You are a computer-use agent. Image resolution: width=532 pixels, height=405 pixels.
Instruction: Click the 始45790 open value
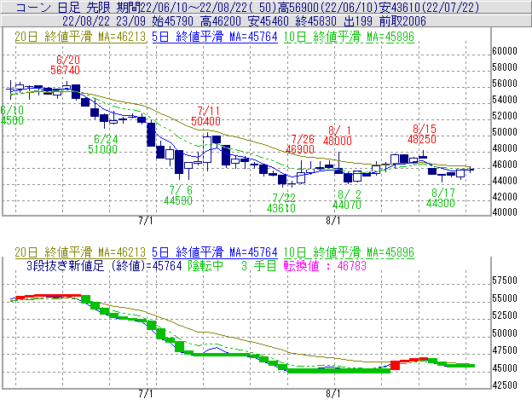click(173, 21)
